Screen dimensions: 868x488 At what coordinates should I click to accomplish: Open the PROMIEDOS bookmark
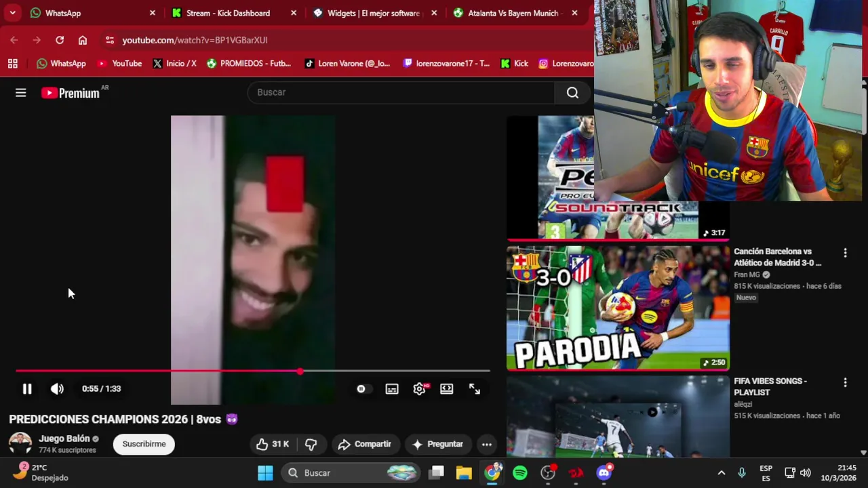click(x=249, y=63)
